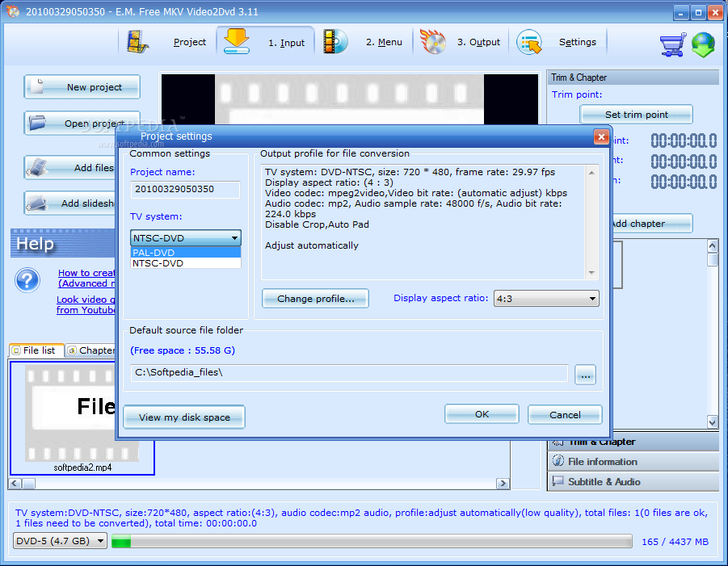Screen dimensions: 728x566
Task: Click the Set trim point button
Action: [637, 115]
